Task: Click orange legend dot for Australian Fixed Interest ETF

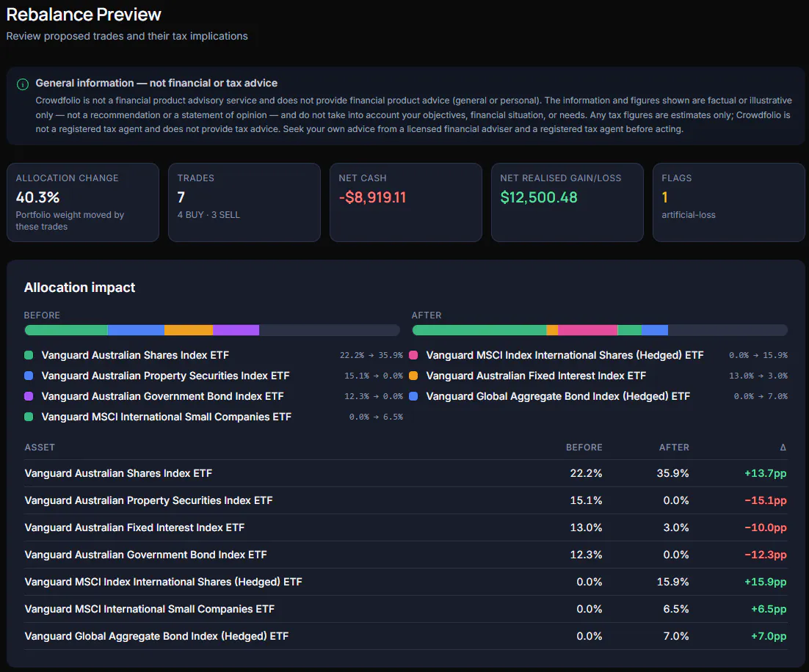Action: click(413, 376)
